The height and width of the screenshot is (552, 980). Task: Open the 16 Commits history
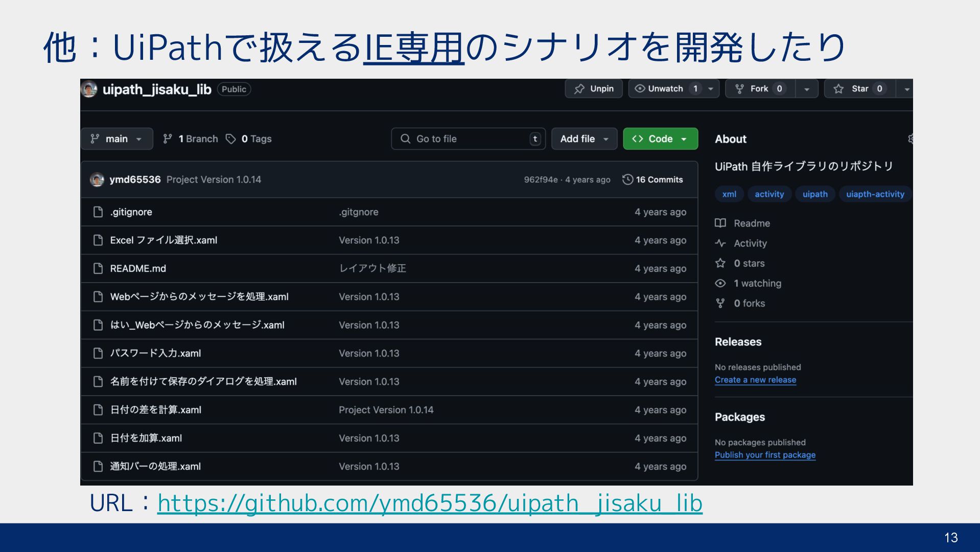click(x=652, y=179)
